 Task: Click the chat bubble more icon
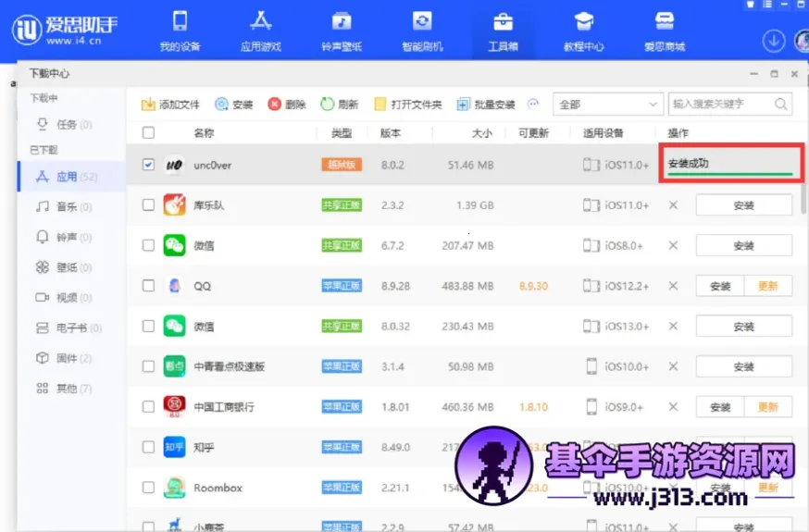point(533,104)
